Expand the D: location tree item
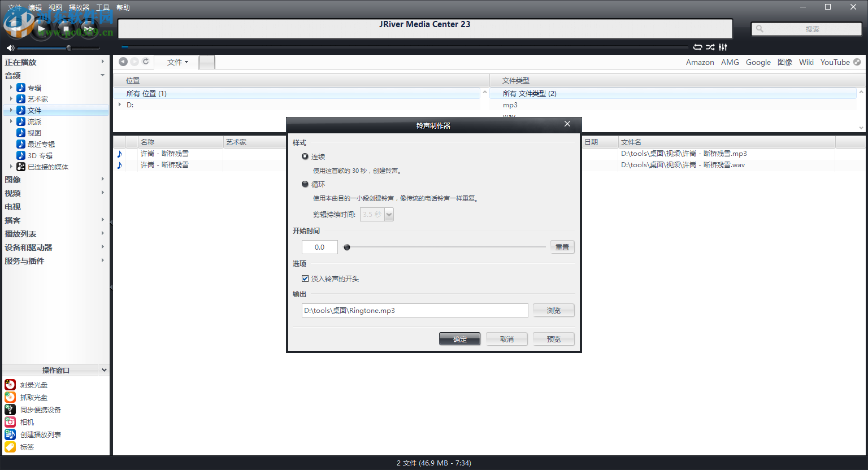The width and height of the screenshot is (868, 470). pyautogui.click(x=119, y=105)
